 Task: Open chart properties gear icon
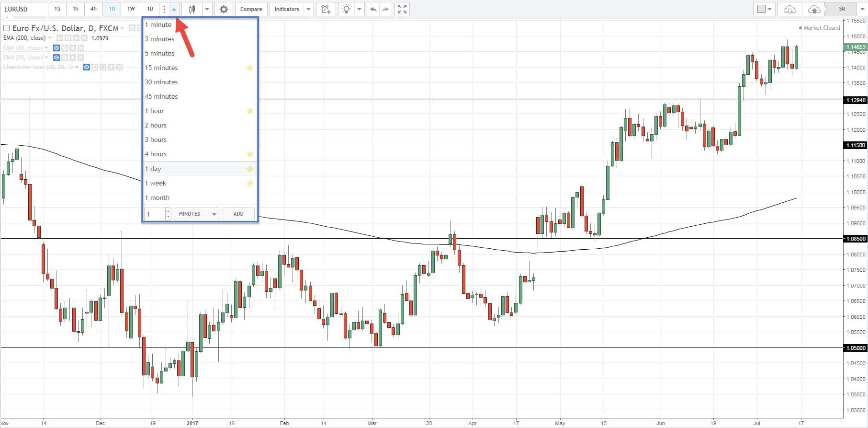click(224, 9)
